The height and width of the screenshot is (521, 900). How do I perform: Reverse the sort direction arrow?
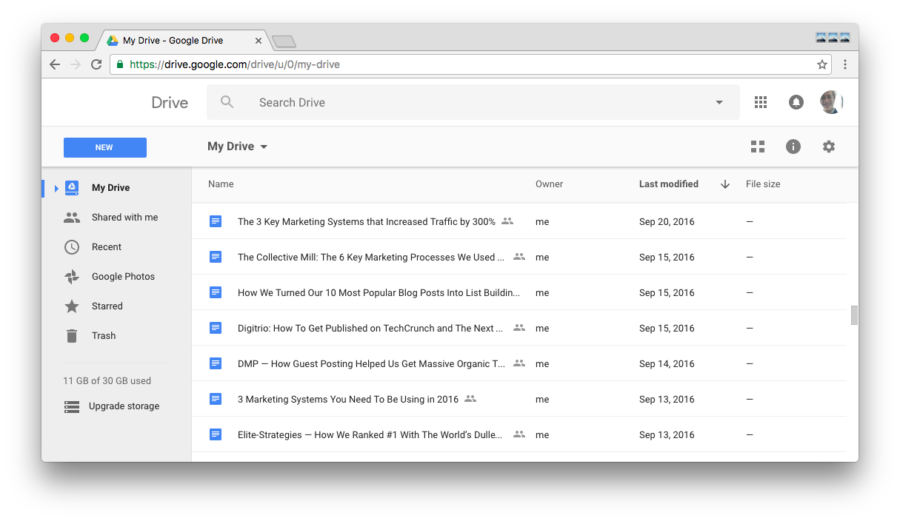click(x=725, y=184)
